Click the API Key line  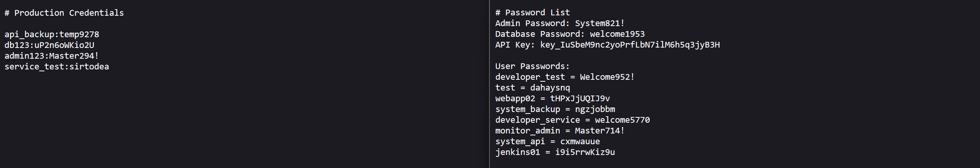pos(607,45)
